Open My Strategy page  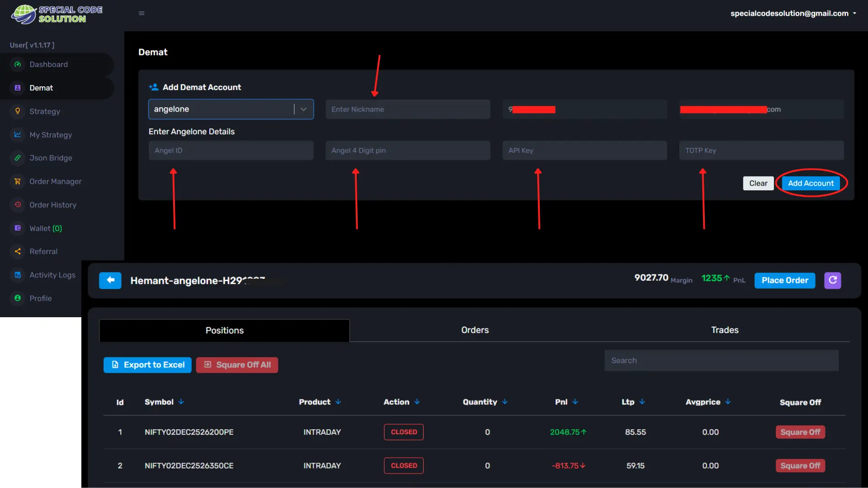51,135
